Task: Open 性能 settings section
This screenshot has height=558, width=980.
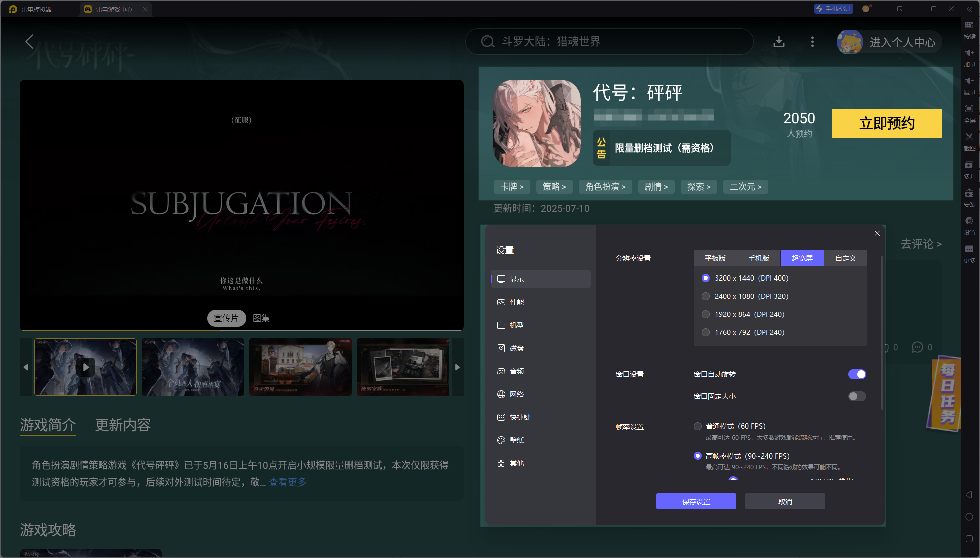Action: point(541,302)
